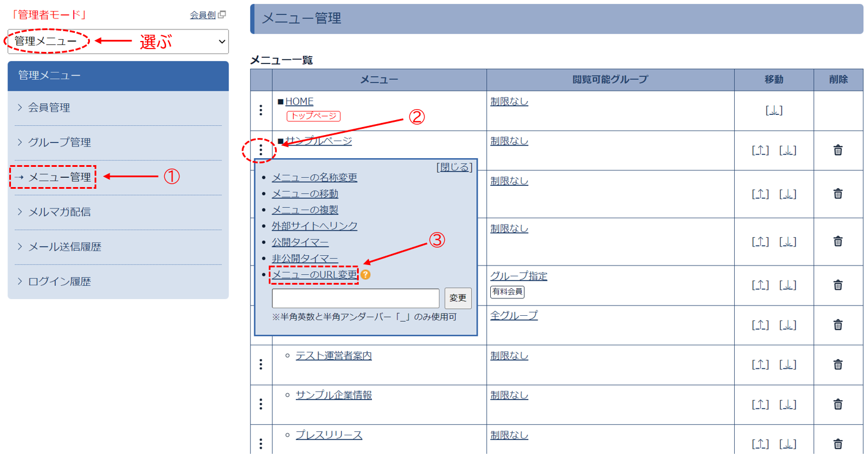Click the 変更 button

pyautogui.click(x=458, y=298)
